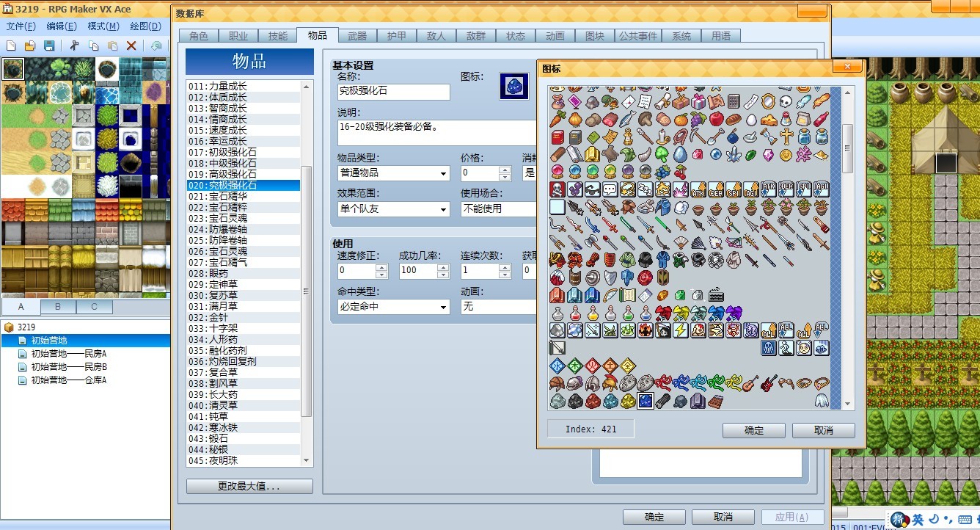This screenshot has width=980, height=530.
Task: Select the pickaxe icon in the picker
Action: tap(698, 137)
